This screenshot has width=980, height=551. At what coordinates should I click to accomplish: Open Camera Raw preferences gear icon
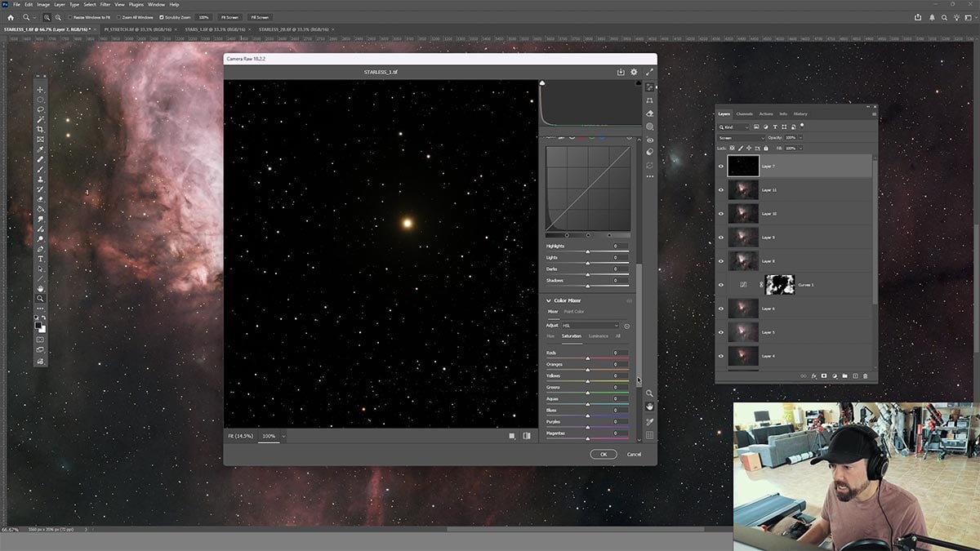[633, 72]
